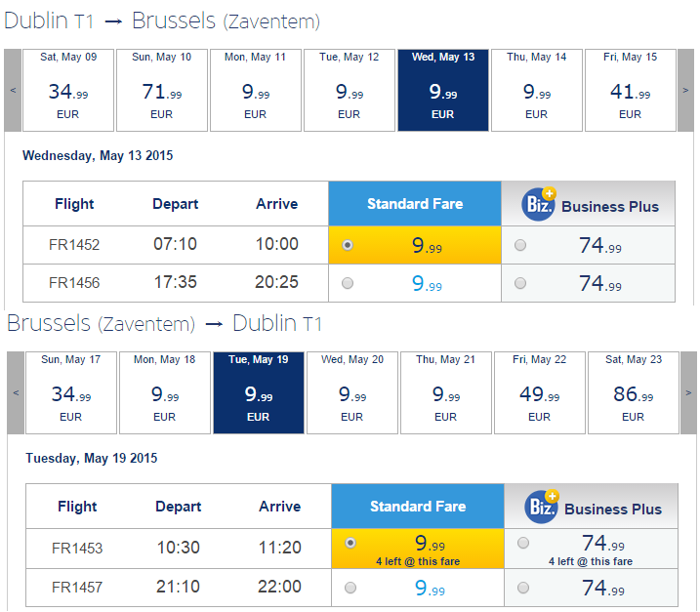Click the Biz Plus icon in the outbound table

click(539, 204)
